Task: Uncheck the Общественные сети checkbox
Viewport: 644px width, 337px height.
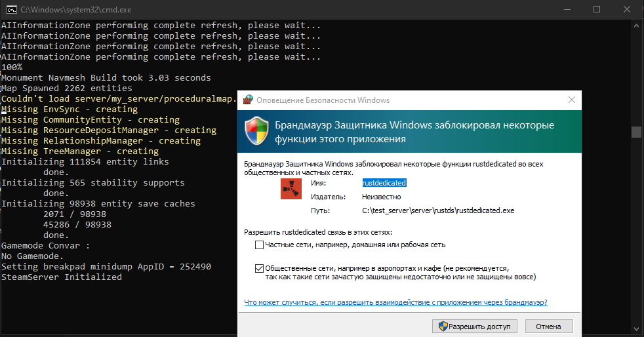Action: point(259,268)
